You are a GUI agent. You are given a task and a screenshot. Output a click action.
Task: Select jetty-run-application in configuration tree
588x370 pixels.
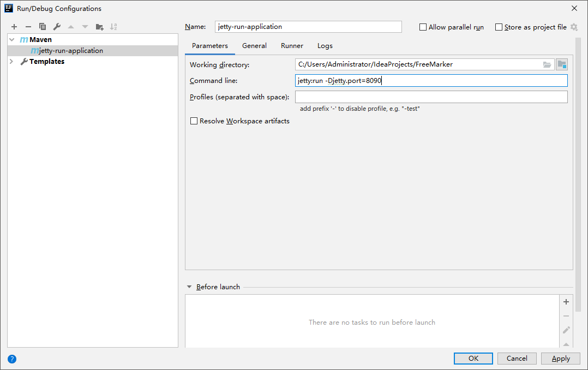click(x=93, y=51)
